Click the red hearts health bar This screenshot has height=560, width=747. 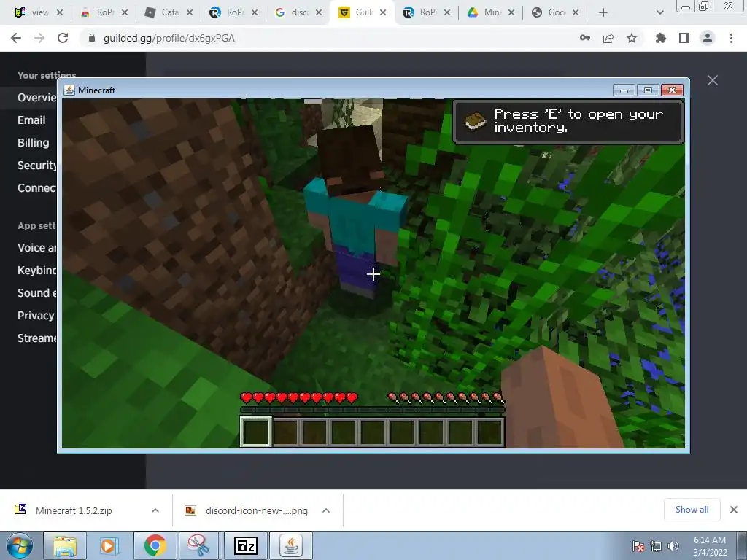coord(298,397)
